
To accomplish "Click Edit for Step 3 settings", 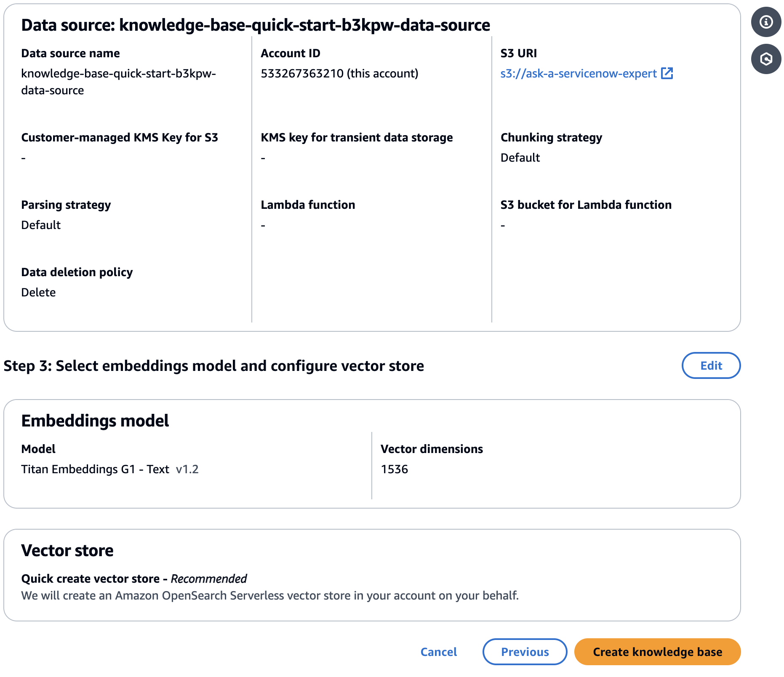I will (x=711, y=365).
